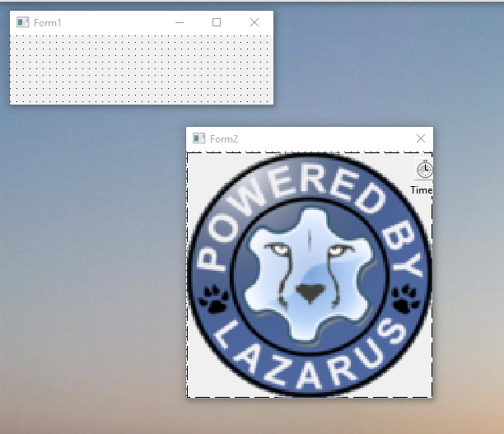Image resolution: width=504 pixels, height=434 pixels.
Task: Click the Form2 title text
Action: point(224,139)
